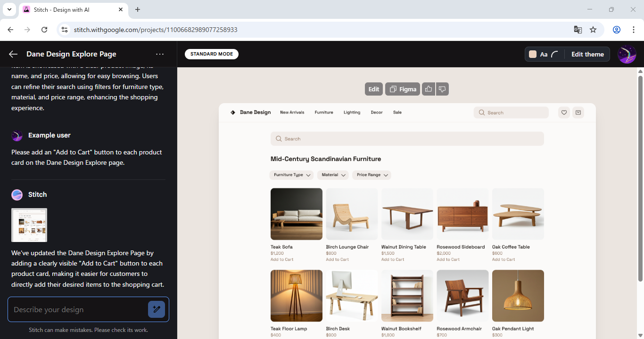Screen dimensions: 644x339
Task: Click the Example user avatar in chat
Action: click(17, 135)
